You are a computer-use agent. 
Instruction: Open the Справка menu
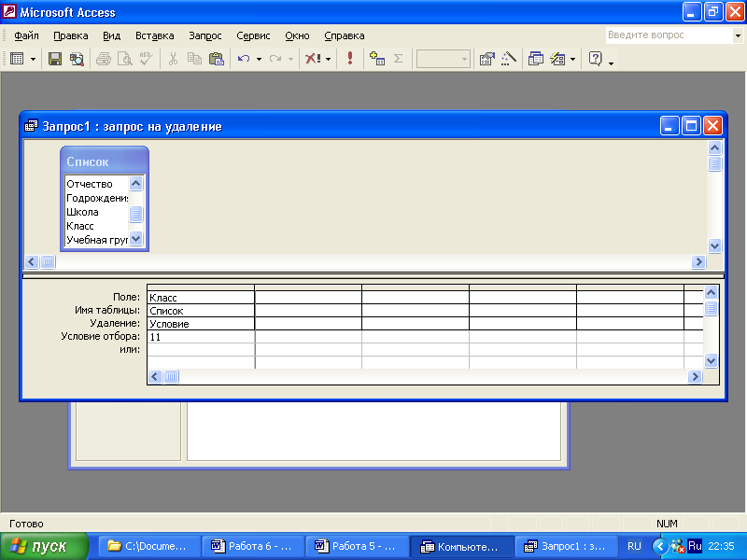(344, 35)
